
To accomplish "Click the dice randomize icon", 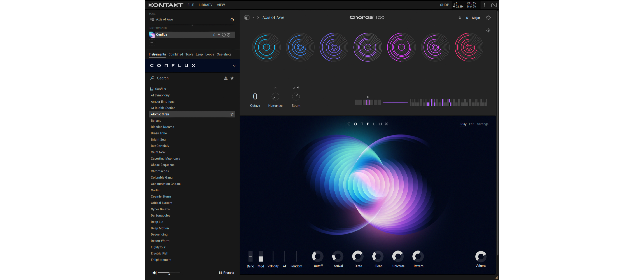I will [247, 17].
